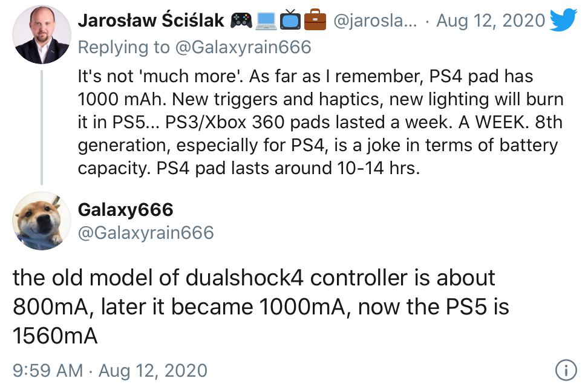This screenshot has height=387, width=588.
Task: Click the Jarosław Ściślak display name
Action: (x=151, y=20)
